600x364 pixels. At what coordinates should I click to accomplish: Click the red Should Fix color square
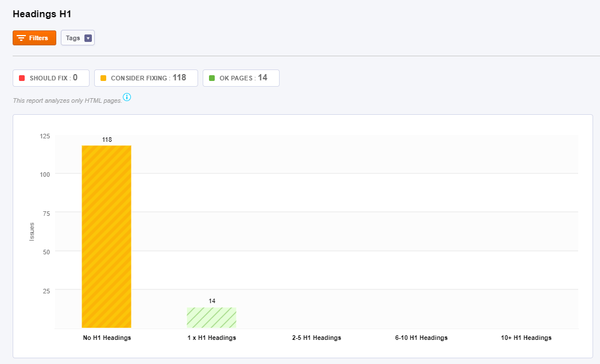(x=22, y=78)
